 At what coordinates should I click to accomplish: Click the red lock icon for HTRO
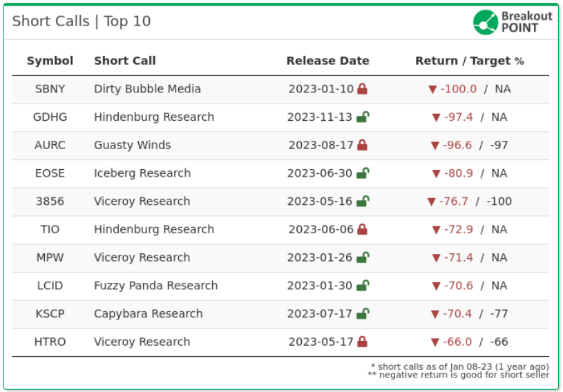point(362,342)
